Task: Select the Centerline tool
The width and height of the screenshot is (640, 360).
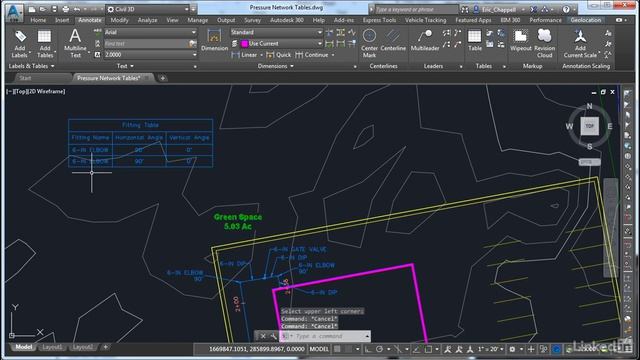Action: [x=393, y=40]
